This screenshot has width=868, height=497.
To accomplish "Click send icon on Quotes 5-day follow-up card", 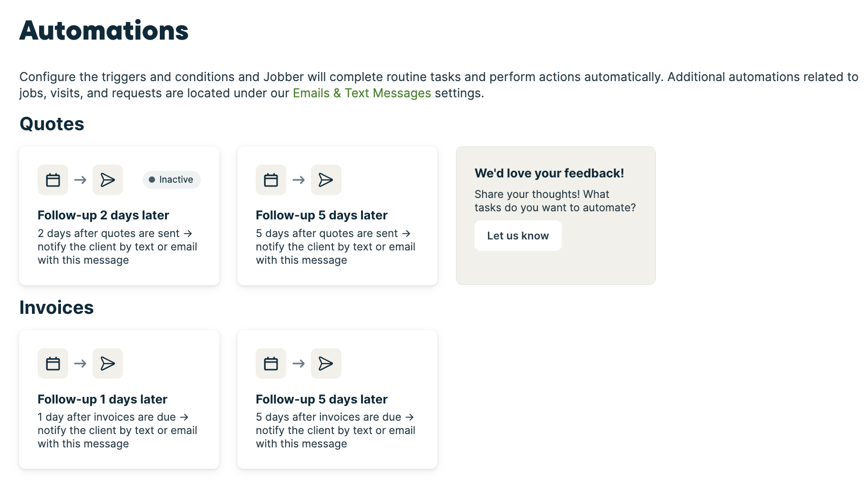I will (x=326, y=180).
